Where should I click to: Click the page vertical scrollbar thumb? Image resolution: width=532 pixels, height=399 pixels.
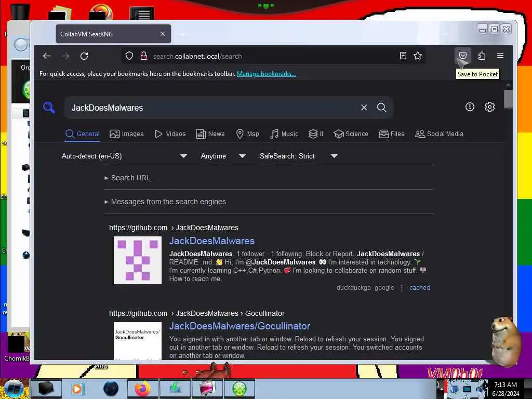point(508,99)
